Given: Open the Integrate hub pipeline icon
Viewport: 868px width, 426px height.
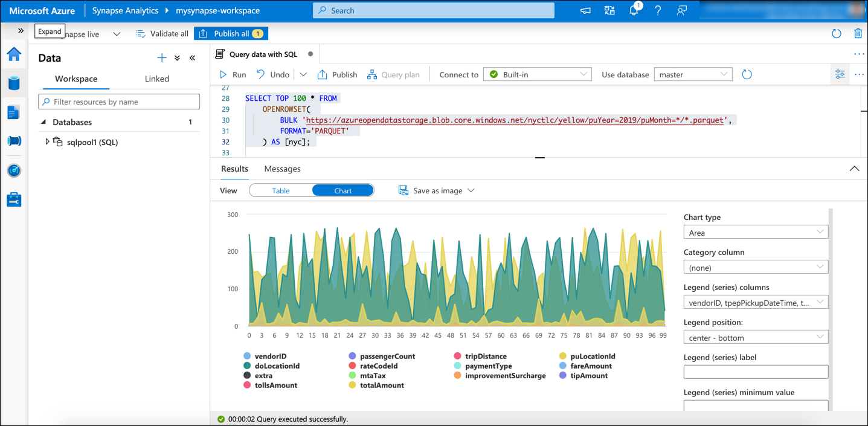Looking at the screenshot, I should click(14, 141).
